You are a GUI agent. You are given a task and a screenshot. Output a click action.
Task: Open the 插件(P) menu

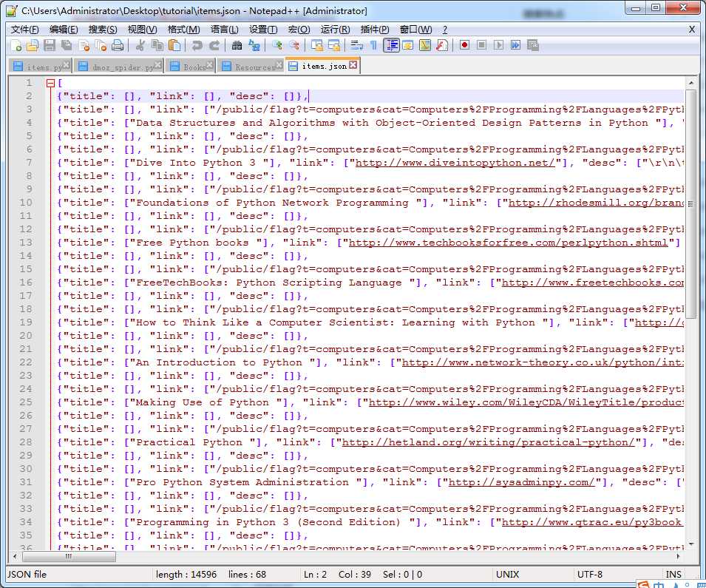coord(375,30)
